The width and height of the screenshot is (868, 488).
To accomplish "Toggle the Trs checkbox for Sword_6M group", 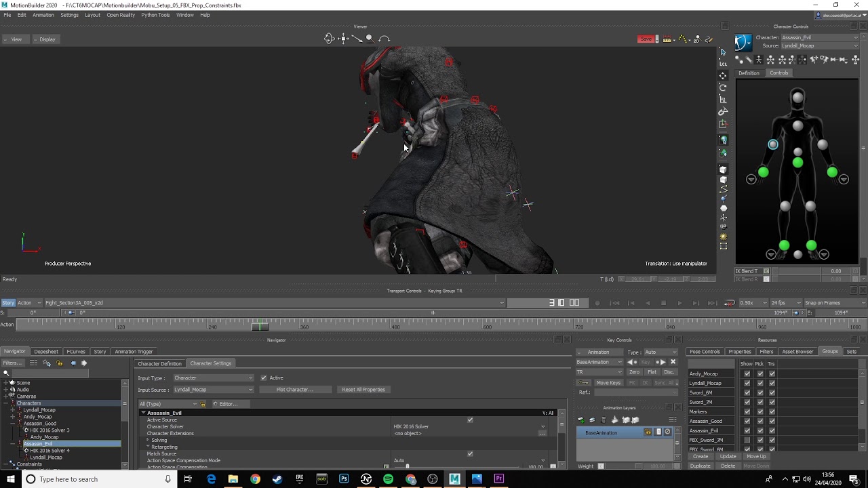I will (772, 392).
